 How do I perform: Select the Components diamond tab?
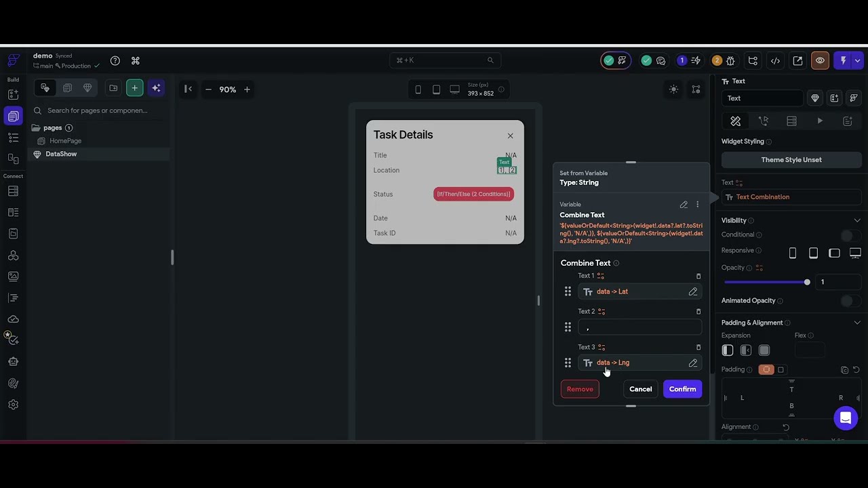87,88
